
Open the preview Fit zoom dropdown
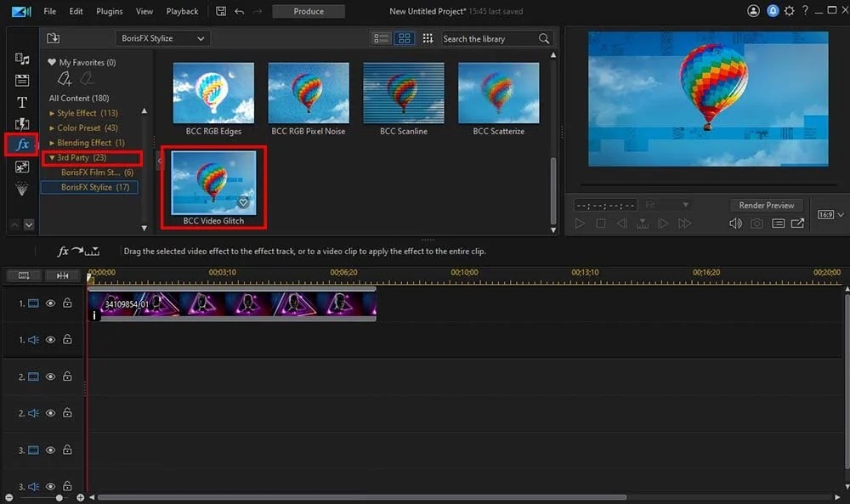pyautogui.click(x=666, y=205)
